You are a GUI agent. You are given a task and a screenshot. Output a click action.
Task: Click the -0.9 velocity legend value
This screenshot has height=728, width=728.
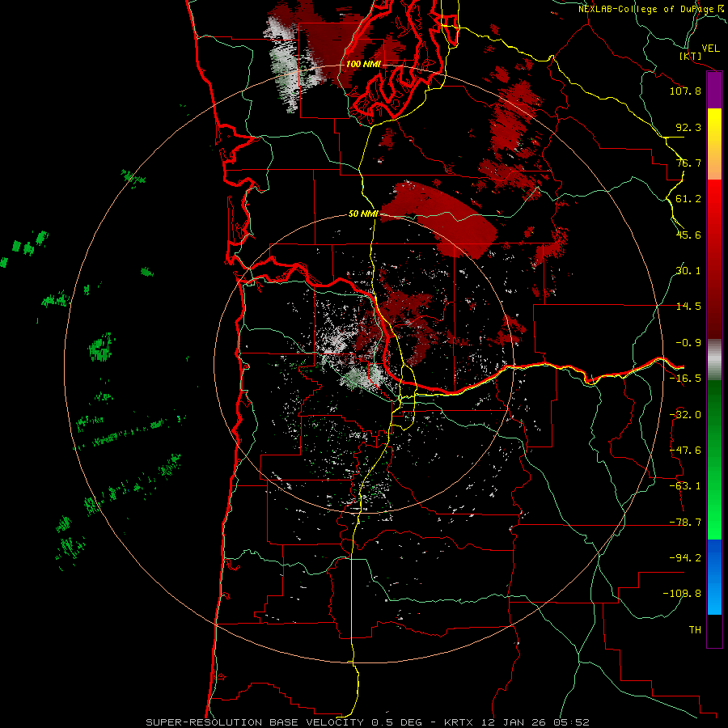(688, 343)
